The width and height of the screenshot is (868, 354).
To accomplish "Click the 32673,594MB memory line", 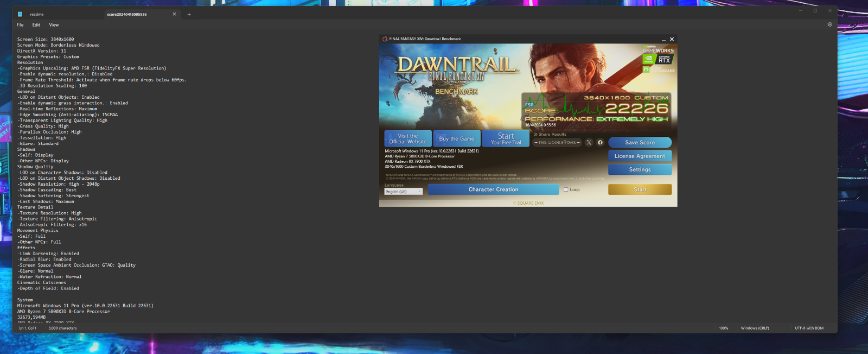I will (31, 317).
